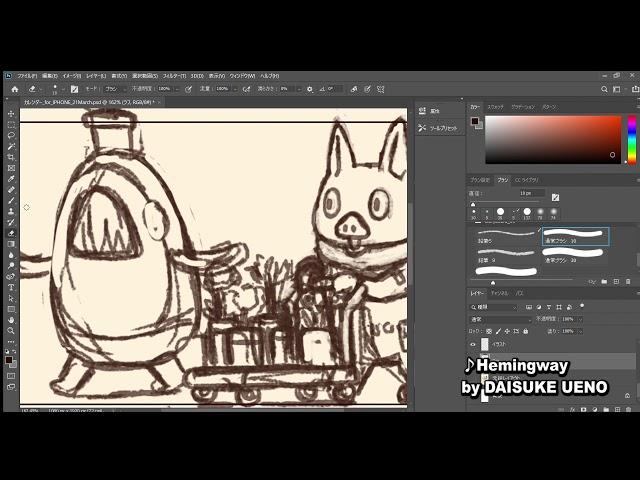
Task: Click the Home icon in options bar
Action: (x=14, y=89)
